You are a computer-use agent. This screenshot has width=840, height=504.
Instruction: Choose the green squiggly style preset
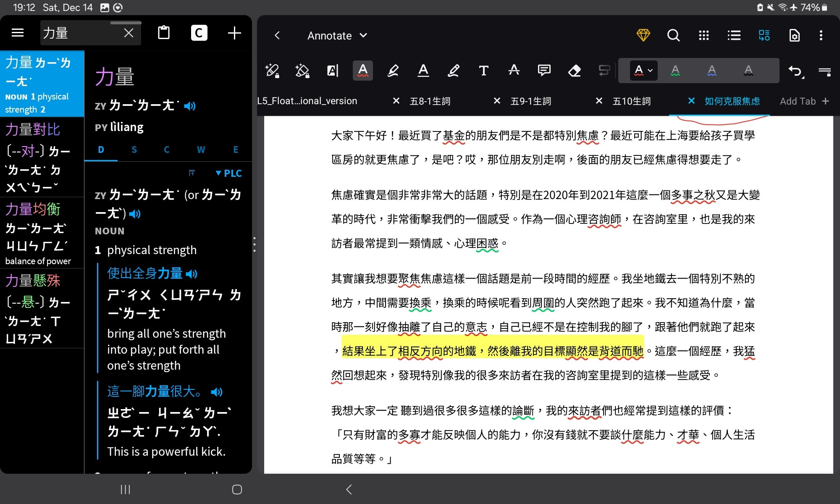675,71
